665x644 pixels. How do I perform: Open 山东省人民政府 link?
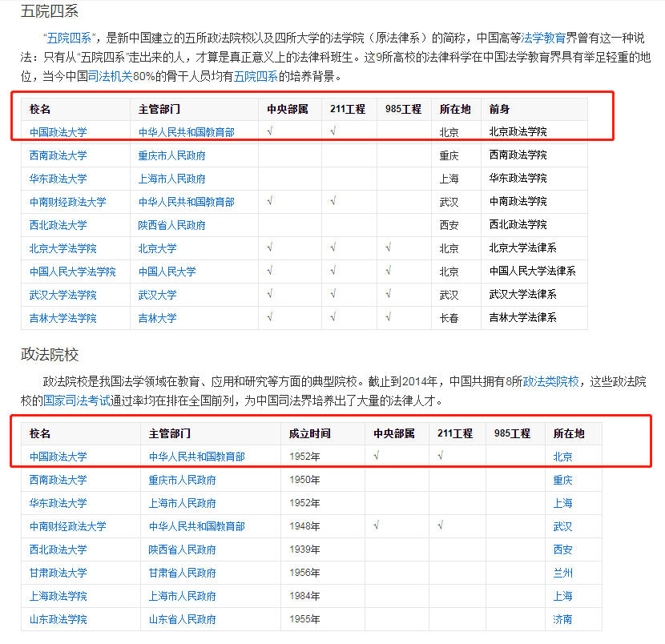pos(183,620)
